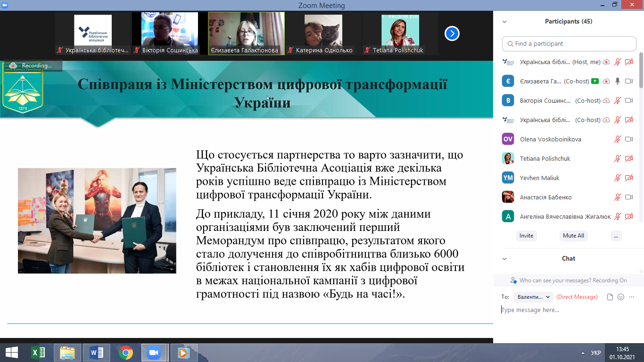Image resolution: width=644 pixels, height=362 pixels.
Task: Click the Invite button
Action: tap(526, 236)
